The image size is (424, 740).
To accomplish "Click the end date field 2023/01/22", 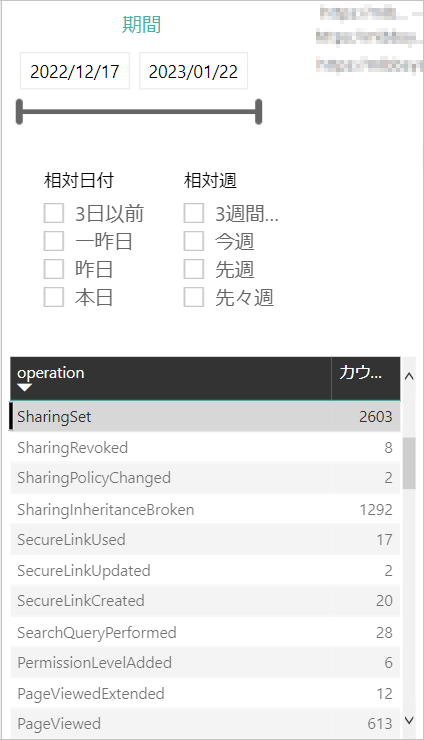I will pos(193,71).
